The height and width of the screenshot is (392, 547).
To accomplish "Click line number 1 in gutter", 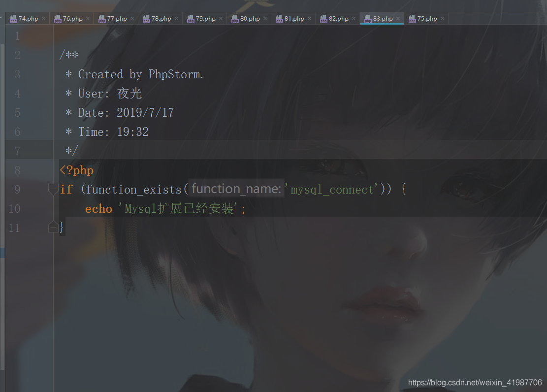I will 17,36.
